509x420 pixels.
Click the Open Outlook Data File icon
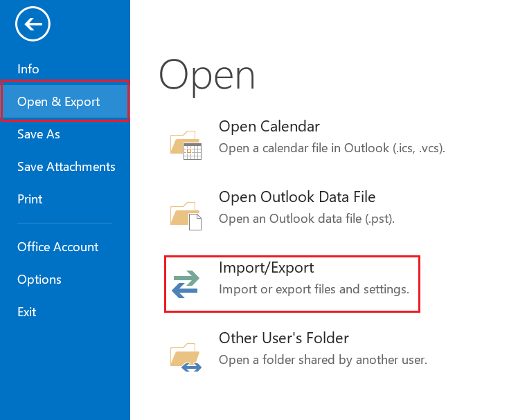185,214
